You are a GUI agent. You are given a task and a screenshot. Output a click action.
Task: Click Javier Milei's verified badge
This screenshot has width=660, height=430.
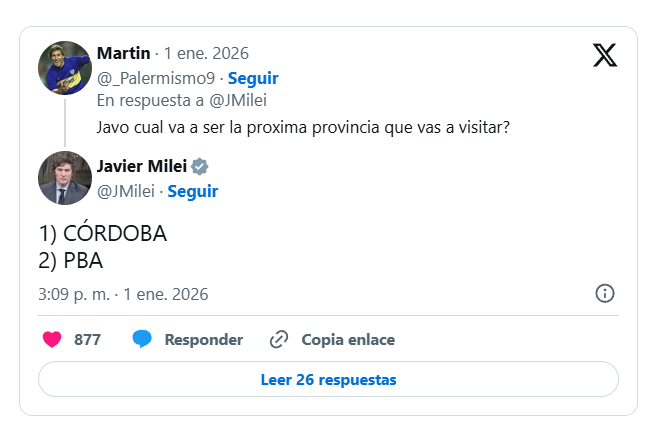[x=199, y=167]
